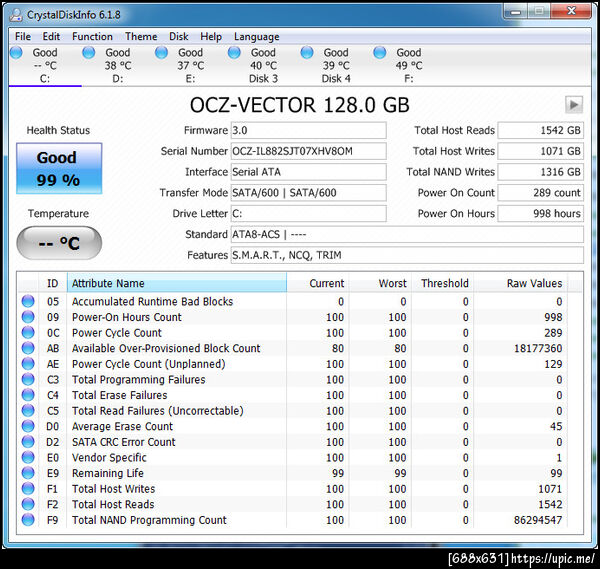Click status orb of Accumulated Runtime Bad Blocks
The width and height of the screenshot is (600, 569).
(x=28, y=301)
